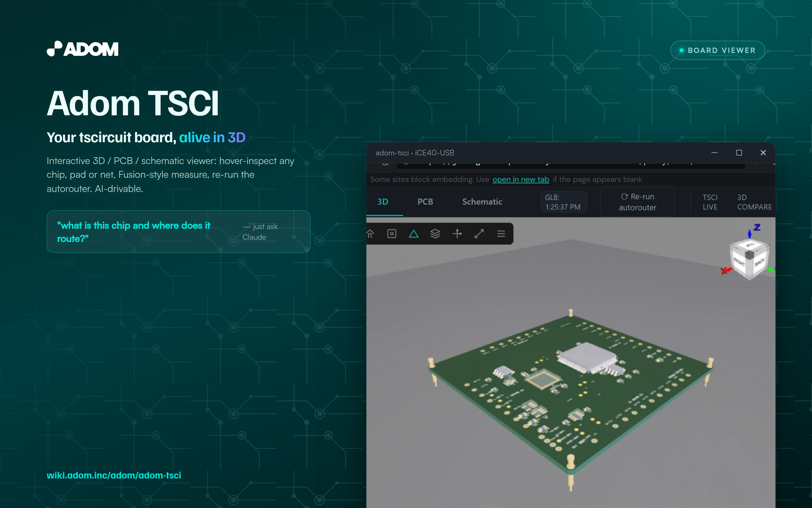Open the wiki.adom.inc/adom/adom-tsci link
Screen dimensions: 812x508
tap(114, 475)
